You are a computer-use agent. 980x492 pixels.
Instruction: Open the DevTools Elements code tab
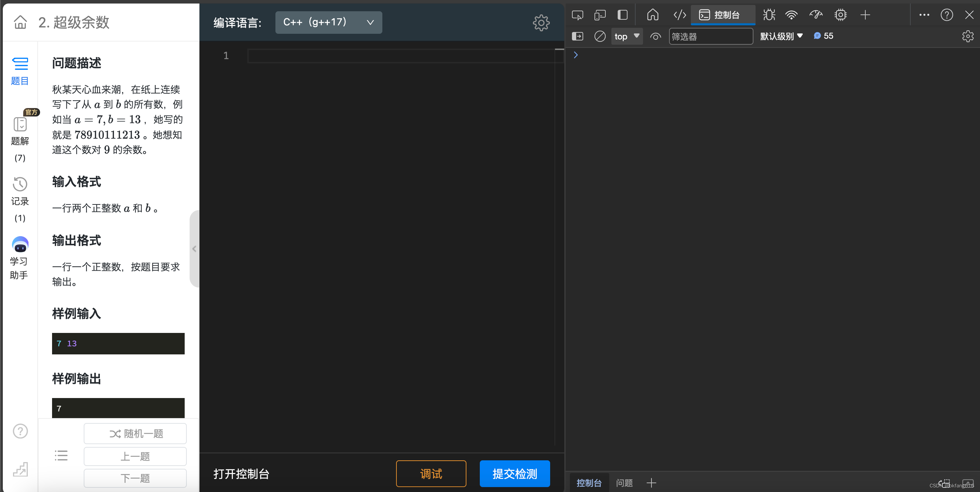(x=680, y=15)
